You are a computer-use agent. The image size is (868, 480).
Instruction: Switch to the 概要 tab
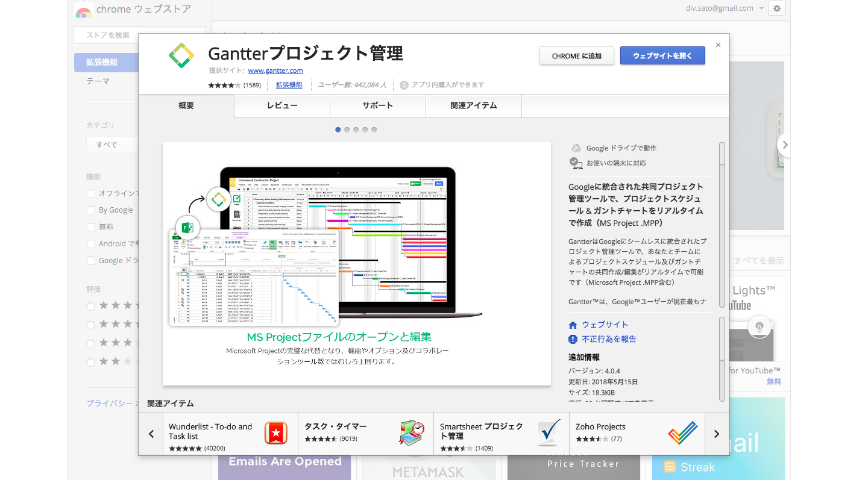186,105
